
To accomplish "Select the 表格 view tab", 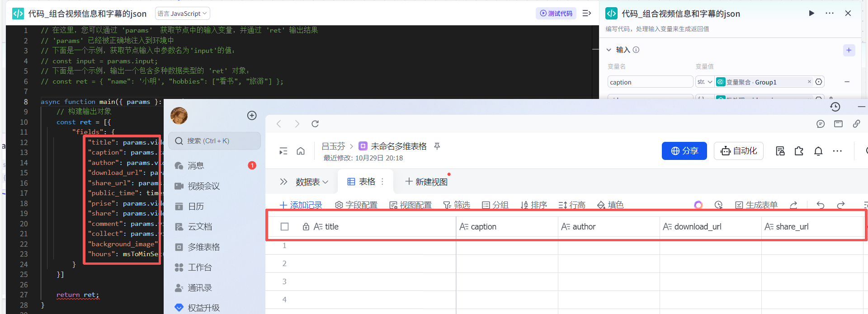I will 362,182.
